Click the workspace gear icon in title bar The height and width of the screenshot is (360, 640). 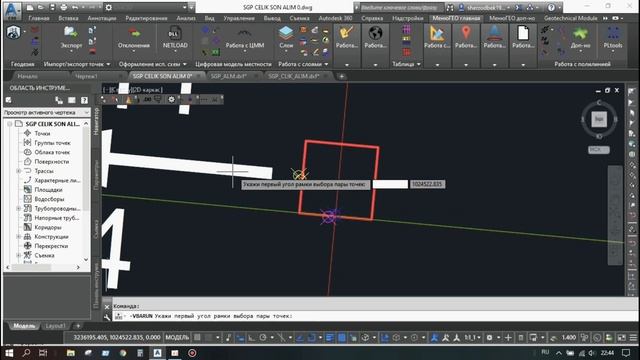109,7
